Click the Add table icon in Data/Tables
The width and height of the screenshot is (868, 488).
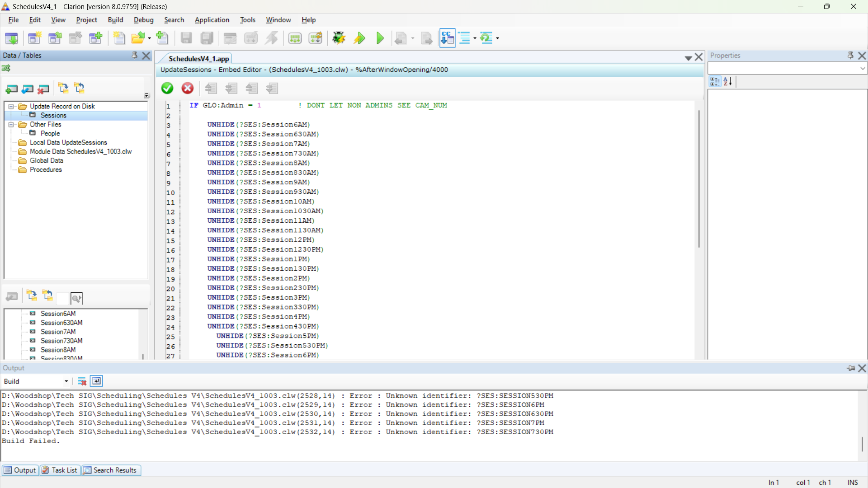click(x=11, y=89)
